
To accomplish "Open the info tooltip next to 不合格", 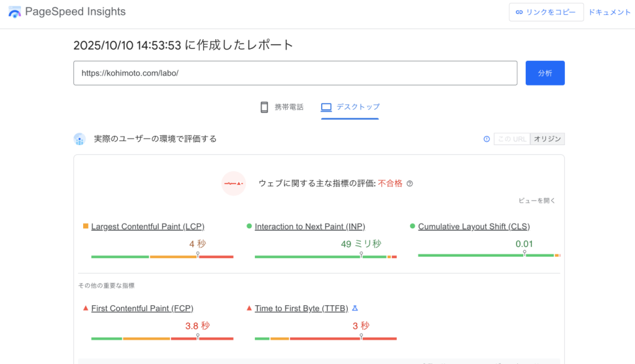I will (410, 183).
